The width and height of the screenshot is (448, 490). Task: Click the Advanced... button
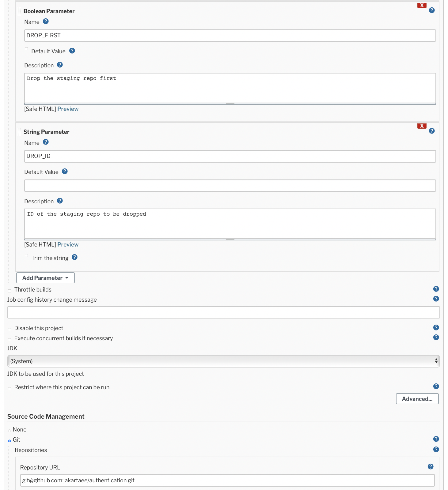[417, 399]
